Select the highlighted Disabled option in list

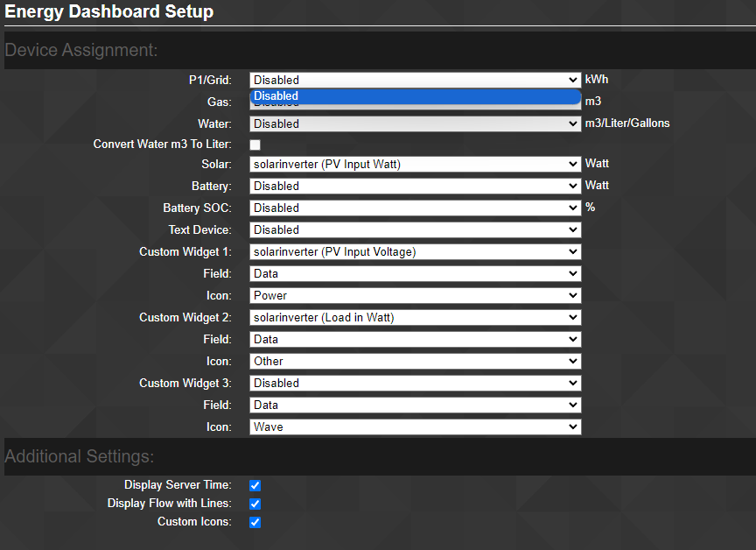click(x=415, y=96)
